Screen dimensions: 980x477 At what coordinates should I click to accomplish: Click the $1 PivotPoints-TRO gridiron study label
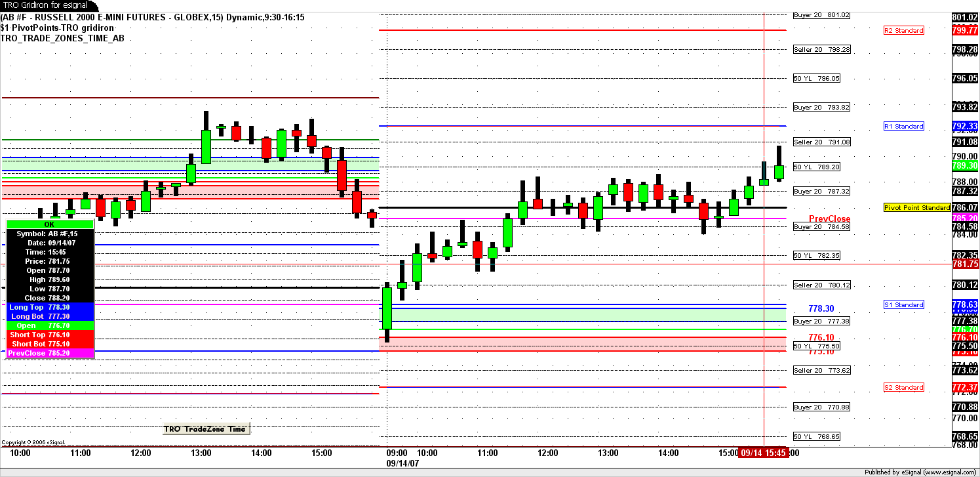pos(58,28)
